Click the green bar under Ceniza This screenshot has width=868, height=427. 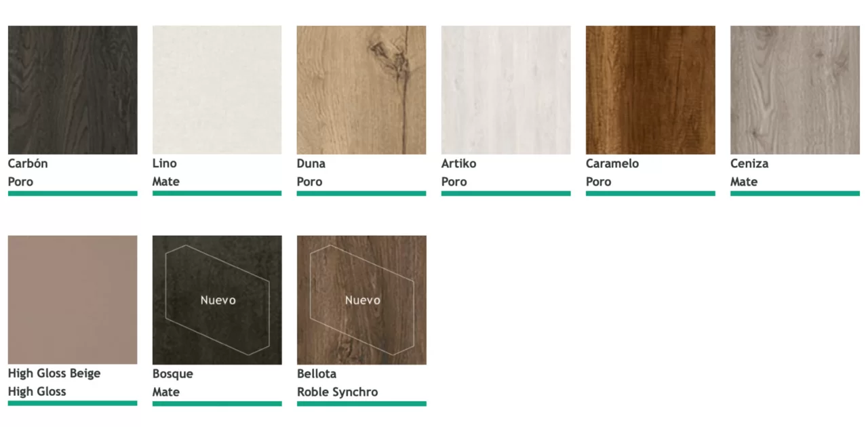795,193
